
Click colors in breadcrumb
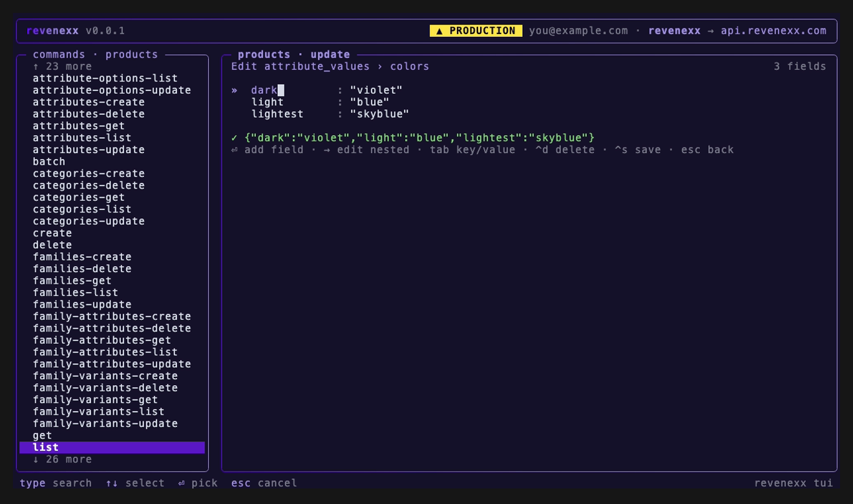click(410, 67)
